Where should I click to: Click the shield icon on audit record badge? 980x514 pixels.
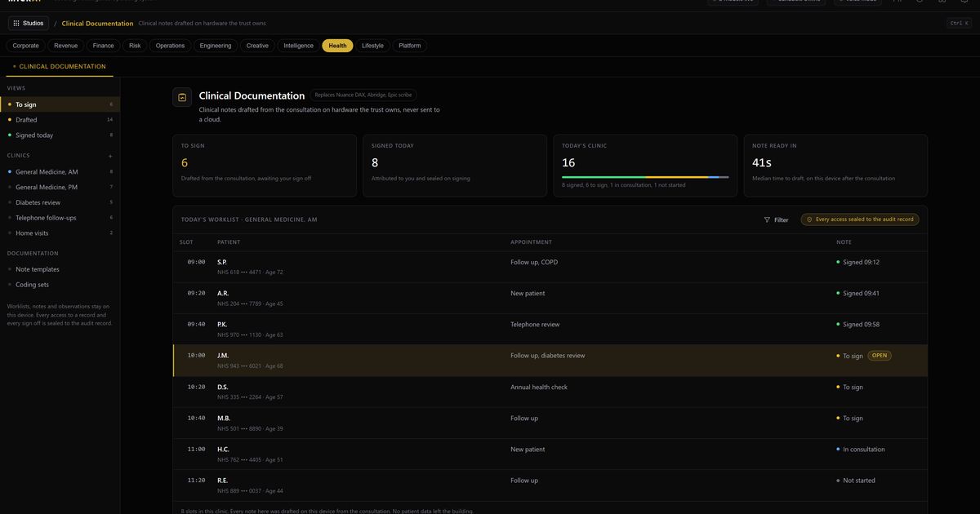809,219
